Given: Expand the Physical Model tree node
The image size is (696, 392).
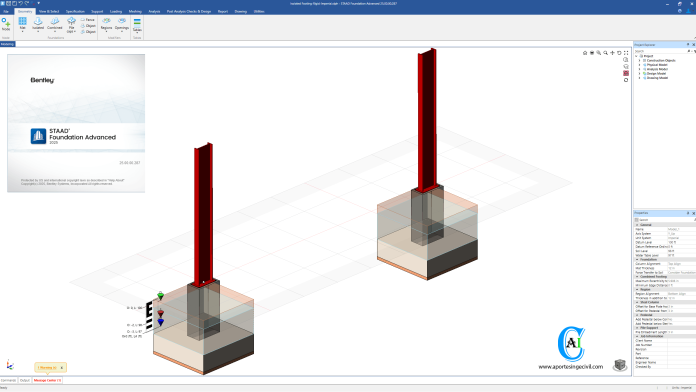Looking at the screenshot, I should pyautogui.click(x=640, y=65).
